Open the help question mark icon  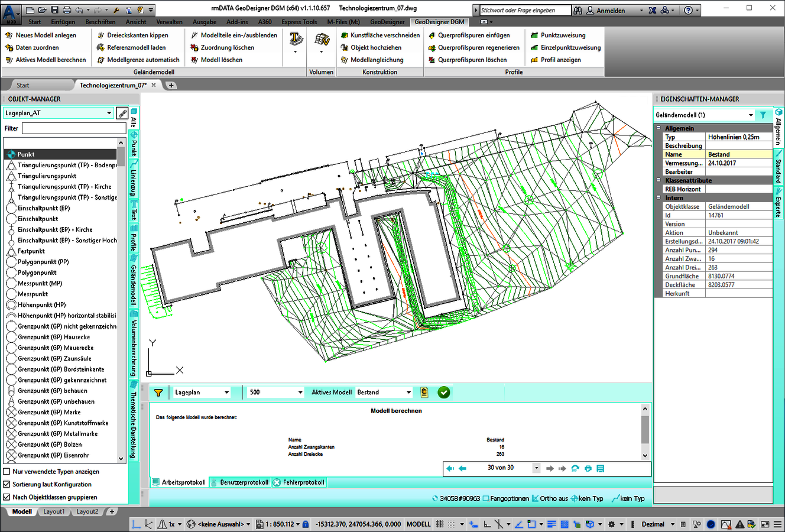(x=688, y=11)
